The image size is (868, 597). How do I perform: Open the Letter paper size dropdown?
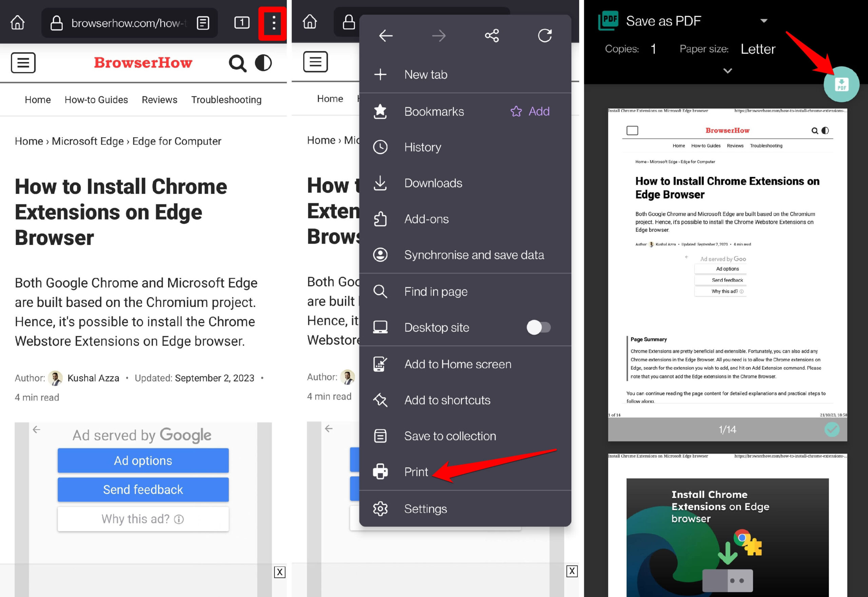click(758, 49)
